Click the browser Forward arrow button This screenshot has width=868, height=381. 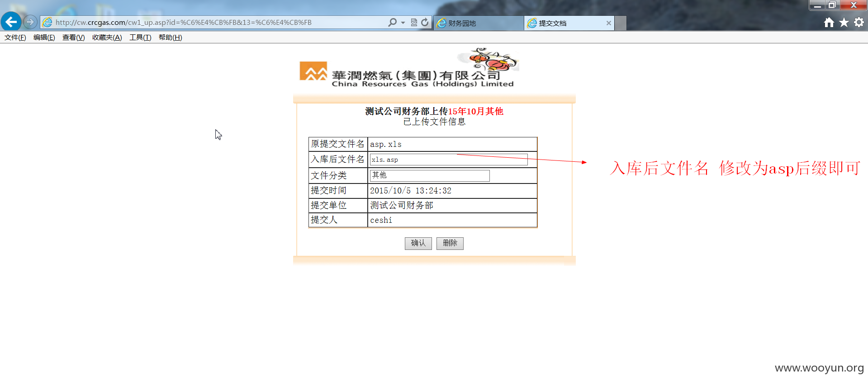(x=30, y=22)
